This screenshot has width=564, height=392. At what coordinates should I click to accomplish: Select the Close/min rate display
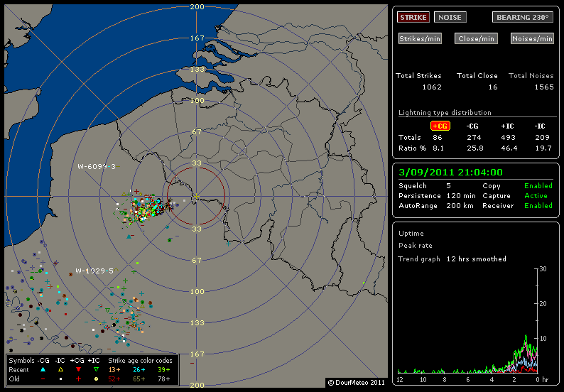tap(475, 38)
